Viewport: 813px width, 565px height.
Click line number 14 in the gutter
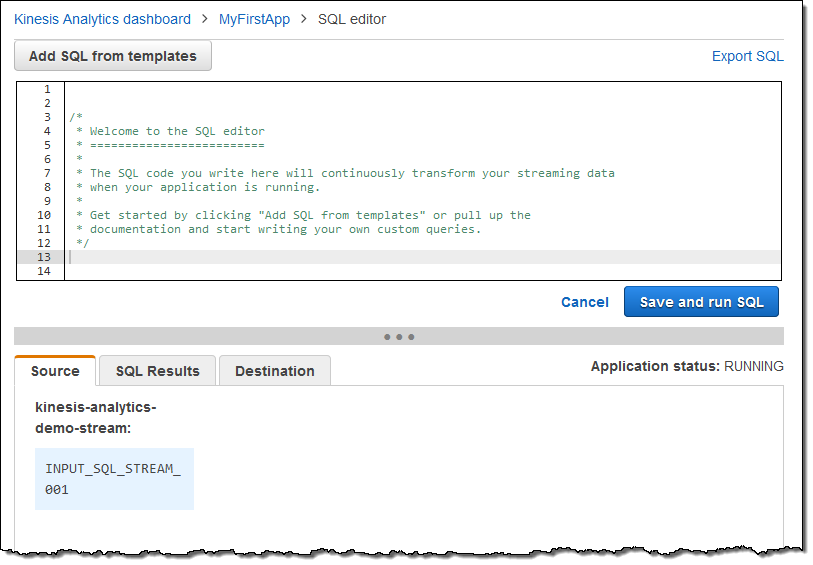(x=43, y=271)
